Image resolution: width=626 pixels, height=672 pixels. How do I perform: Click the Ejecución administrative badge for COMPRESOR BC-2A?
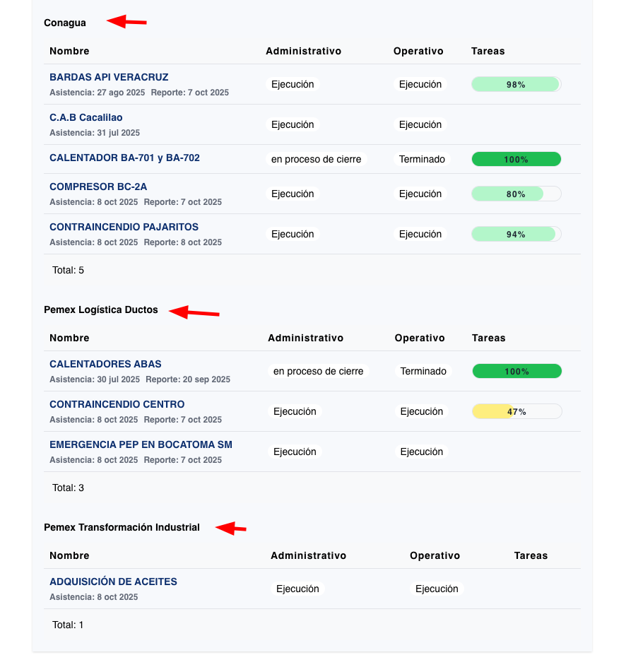pyautogui.click(x=293, y=194)
